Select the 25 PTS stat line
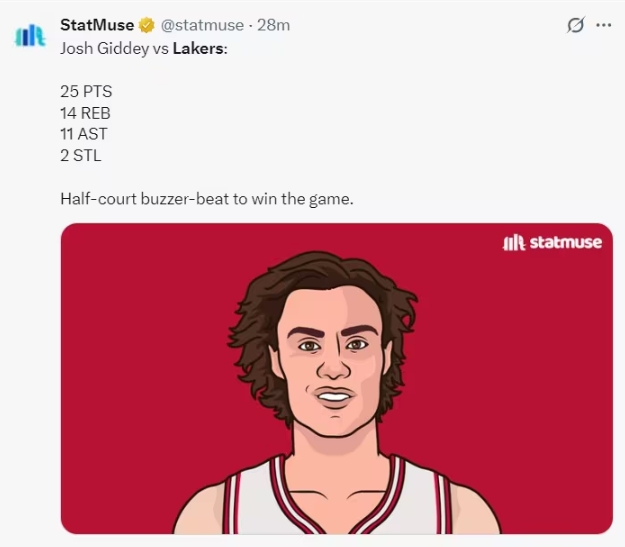625x547 pixels. pyautogui.click(x=86, y=91)
